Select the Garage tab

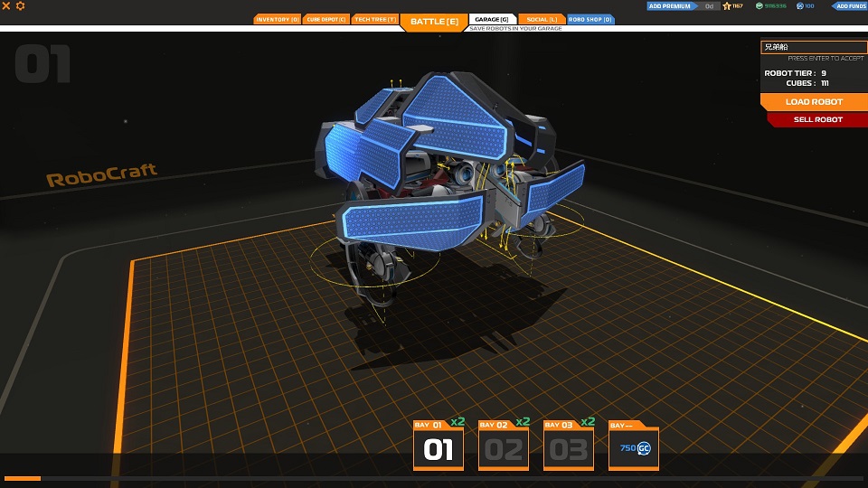[492, 19]
